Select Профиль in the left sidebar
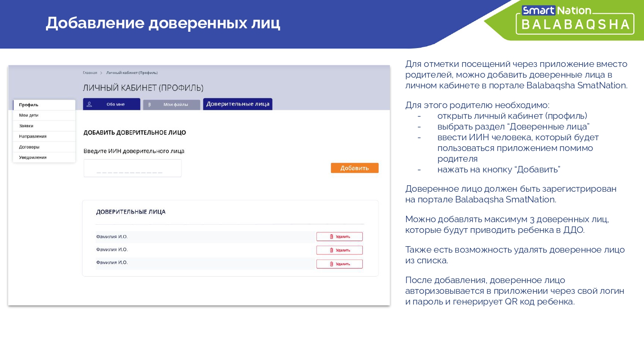The height and width of the screenshot is (362, 644). (29, 105)
